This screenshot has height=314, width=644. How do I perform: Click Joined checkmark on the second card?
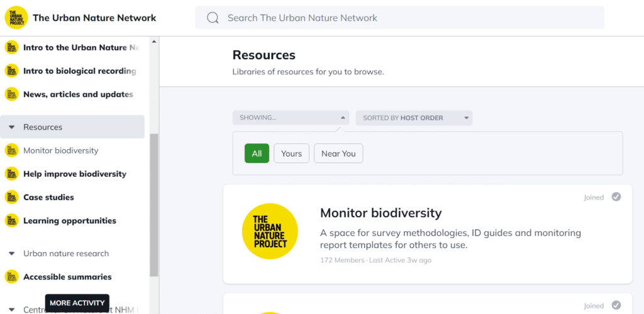coord(616,305)
